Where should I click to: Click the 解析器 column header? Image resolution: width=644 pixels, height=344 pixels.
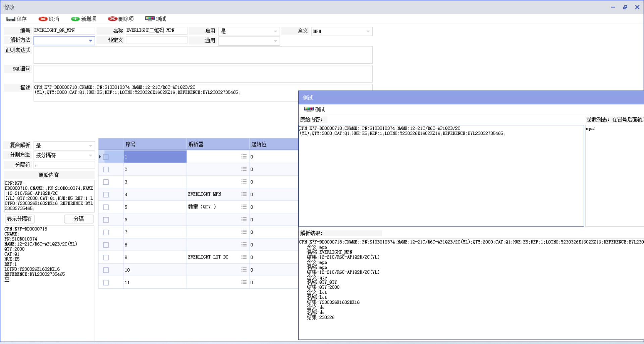pyautogui.click(x=218, y=144)
